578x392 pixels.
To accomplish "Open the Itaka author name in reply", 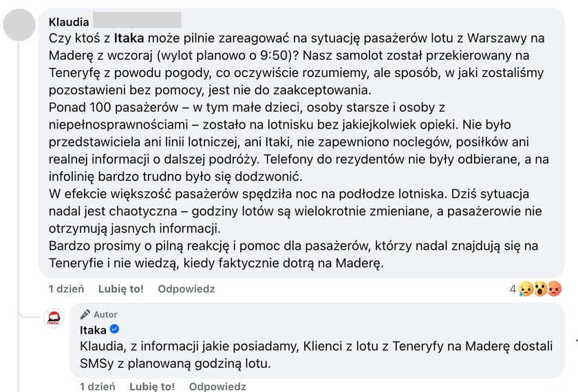I will click(94, 330).
